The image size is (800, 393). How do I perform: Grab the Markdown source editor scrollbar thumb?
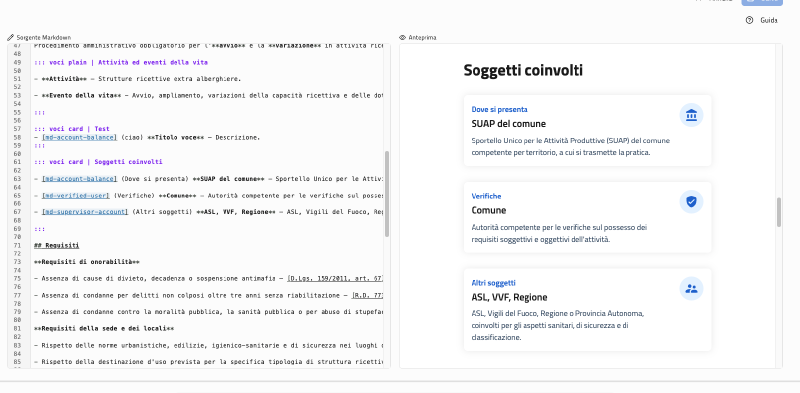click(x=387, y=194)
